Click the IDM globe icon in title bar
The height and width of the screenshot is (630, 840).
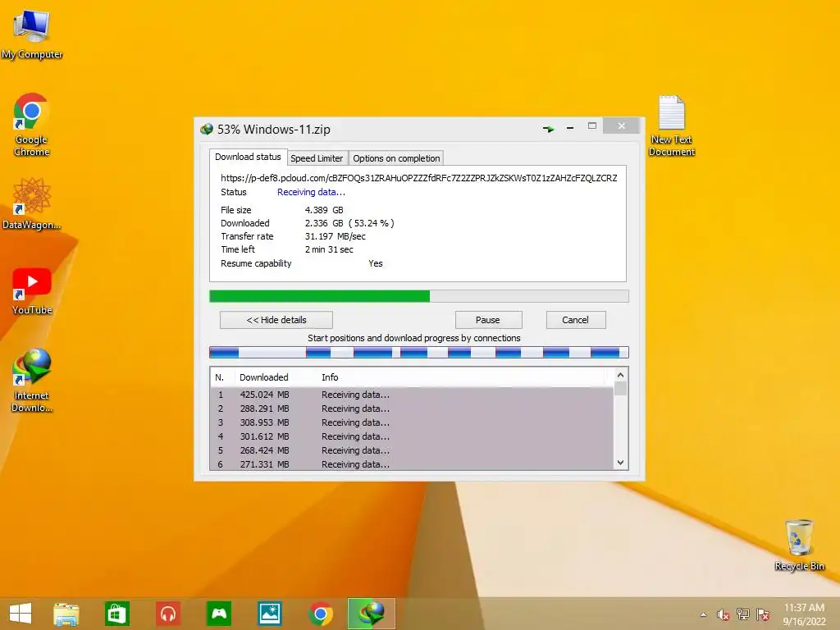(206, 129)
